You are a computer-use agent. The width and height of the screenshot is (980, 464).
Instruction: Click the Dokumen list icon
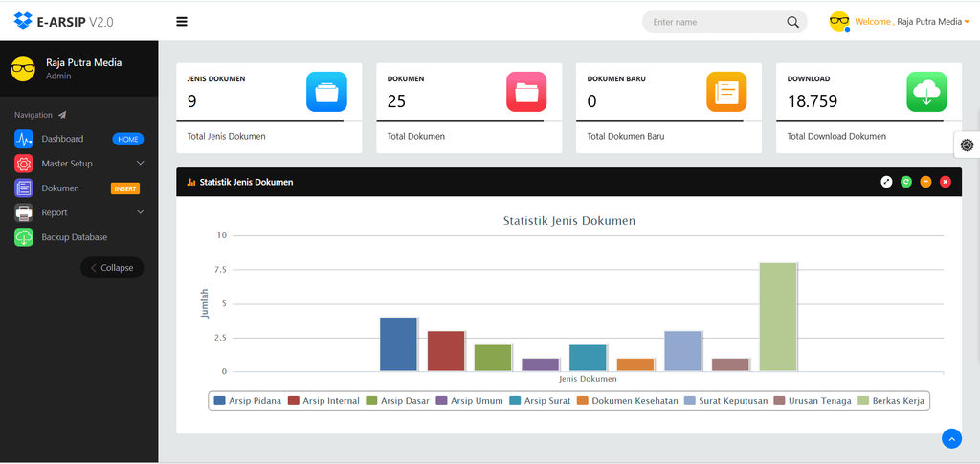point(24,188)
